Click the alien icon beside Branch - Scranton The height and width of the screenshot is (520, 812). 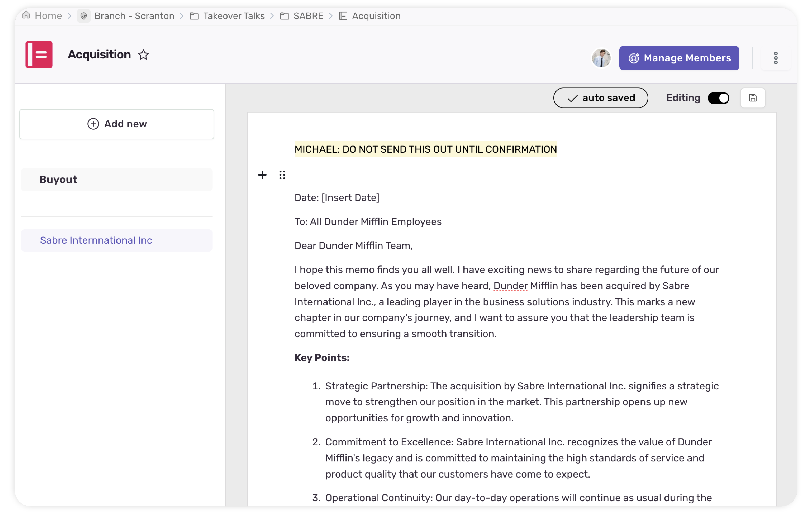[84, 16]
